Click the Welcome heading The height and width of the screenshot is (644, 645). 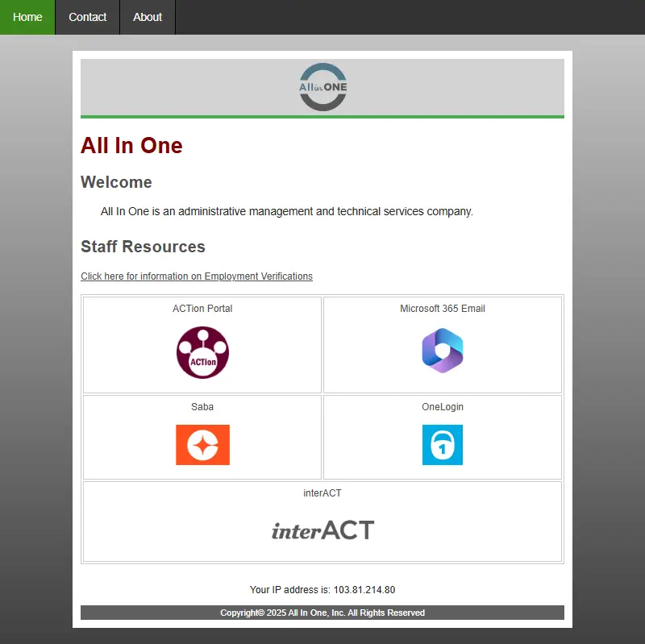click(x=116, y=182)
